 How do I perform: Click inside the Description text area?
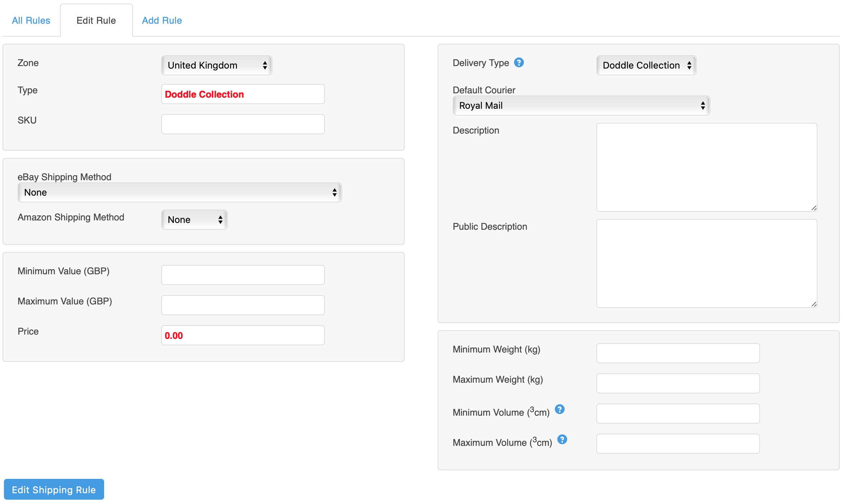(x=706, y=167)
